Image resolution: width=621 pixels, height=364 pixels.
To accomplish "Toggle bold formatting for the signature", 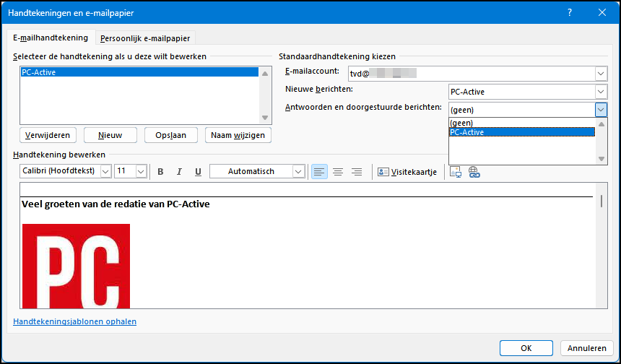I will pos(160,171).
